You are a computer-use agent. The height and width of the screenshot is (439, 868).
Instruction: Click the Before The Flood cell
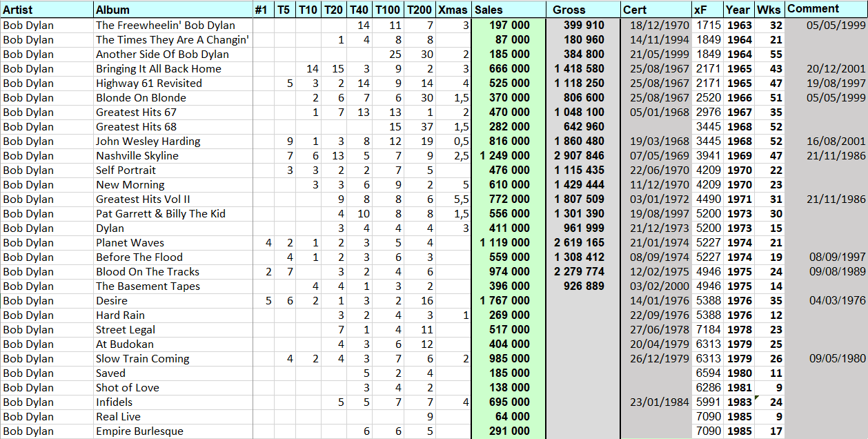click(x=173, y=257)
